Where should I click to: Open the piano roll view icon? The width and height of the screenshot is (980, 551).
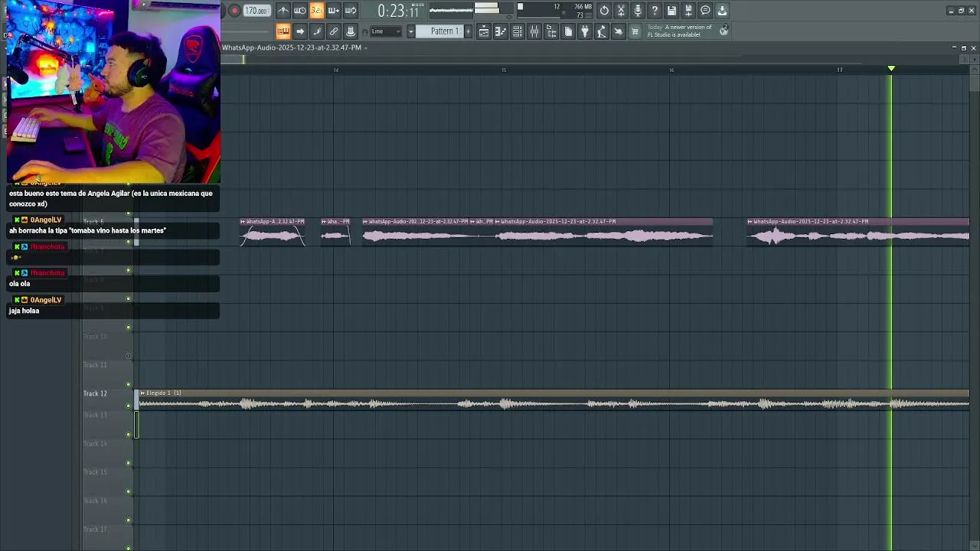pos(501,31)
